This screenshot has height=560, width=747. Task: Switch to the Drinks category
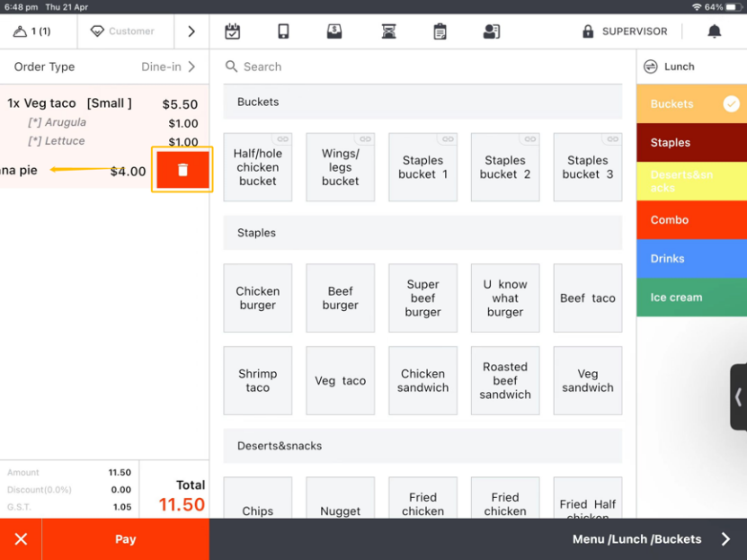(691, 259)
